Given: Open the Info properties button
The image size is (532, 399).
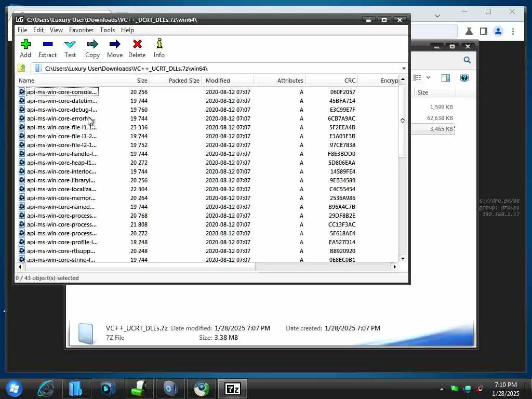Looking at the screenshot, I should point(159,48).
